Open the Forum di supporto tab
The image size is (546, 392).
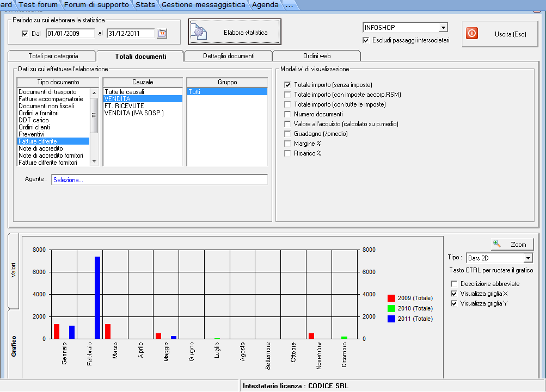tap(96, 5)
